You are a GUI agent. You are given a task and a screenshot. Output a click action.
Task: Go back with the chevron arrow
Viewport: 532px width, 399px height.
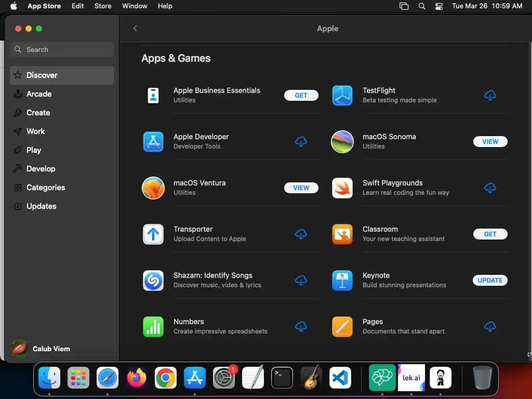(x=135, y=28)
